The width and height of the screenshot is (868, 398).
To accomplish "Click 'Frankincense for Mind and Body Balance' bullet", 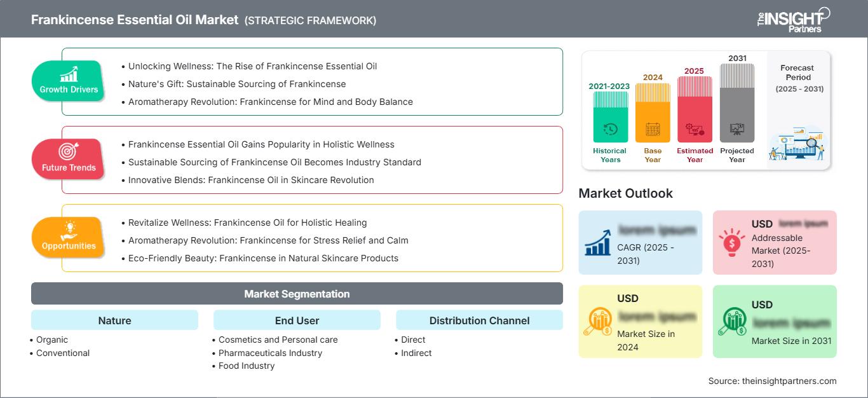I will coord(270,102).
